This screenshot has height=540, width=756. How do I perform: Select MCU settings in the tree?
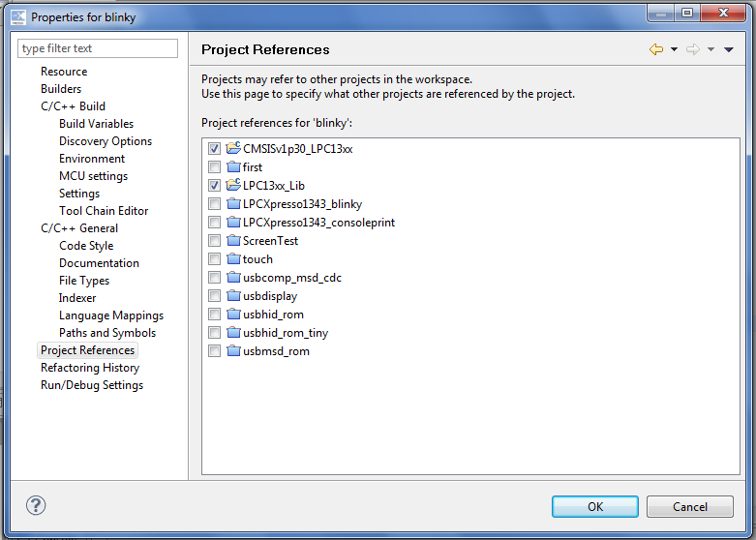pyautogui.click(x=93, y=176)
